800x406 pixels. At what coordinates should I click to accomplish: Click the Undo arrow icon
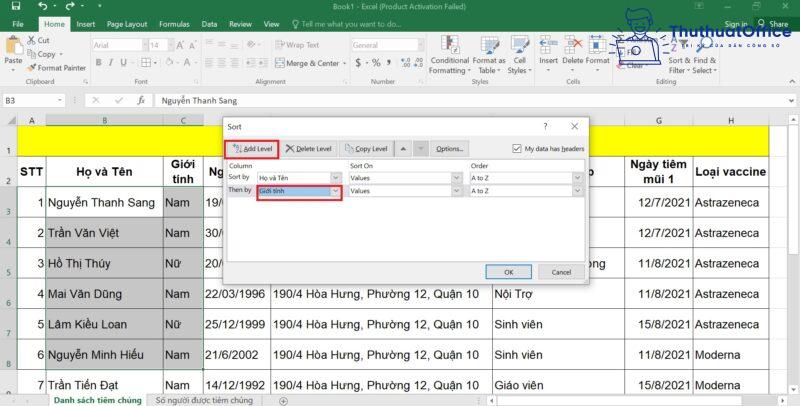(x=43, y=7)
